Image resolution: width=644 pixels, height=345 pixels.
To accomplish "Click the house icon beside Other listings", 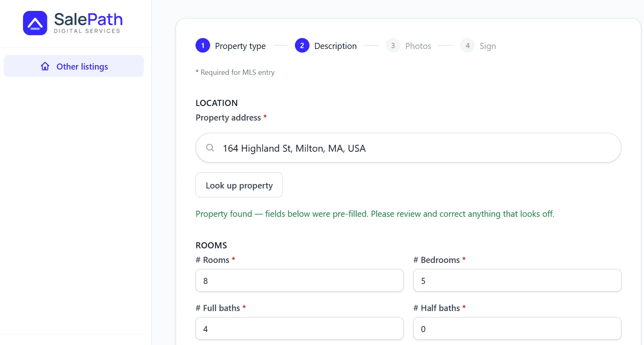I will click(45, 66).
